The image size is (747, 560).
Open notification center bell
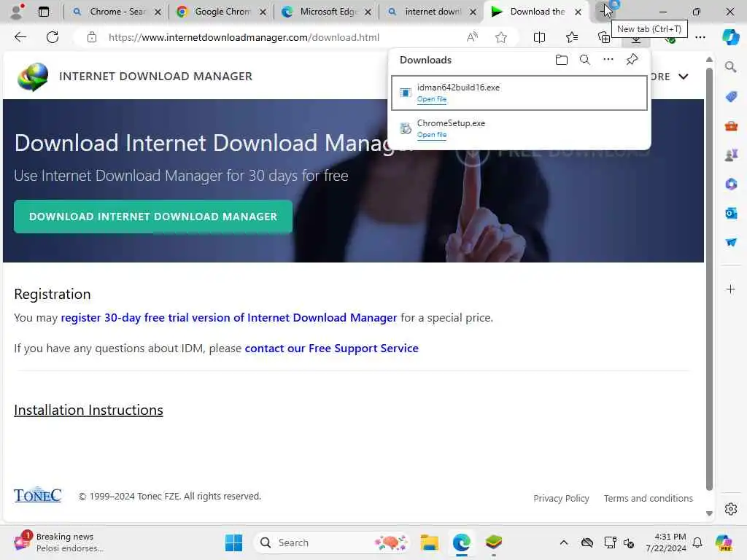697,542
